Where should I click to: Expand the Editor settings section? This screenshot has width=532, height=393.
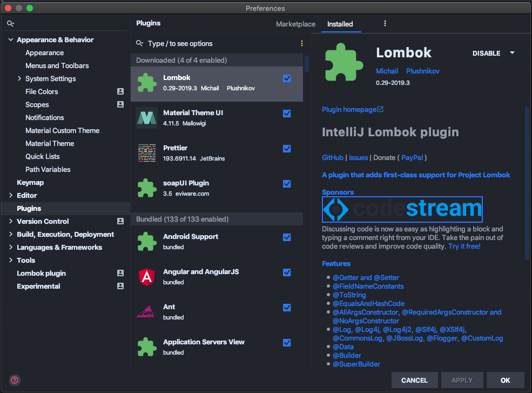pos(11,195)
